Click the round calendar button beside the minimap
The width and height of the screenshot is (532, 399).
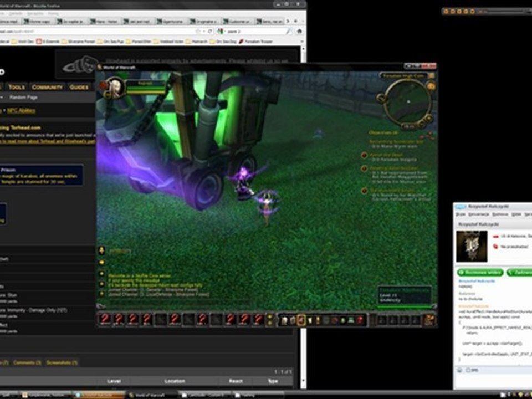tap(431, 86)
